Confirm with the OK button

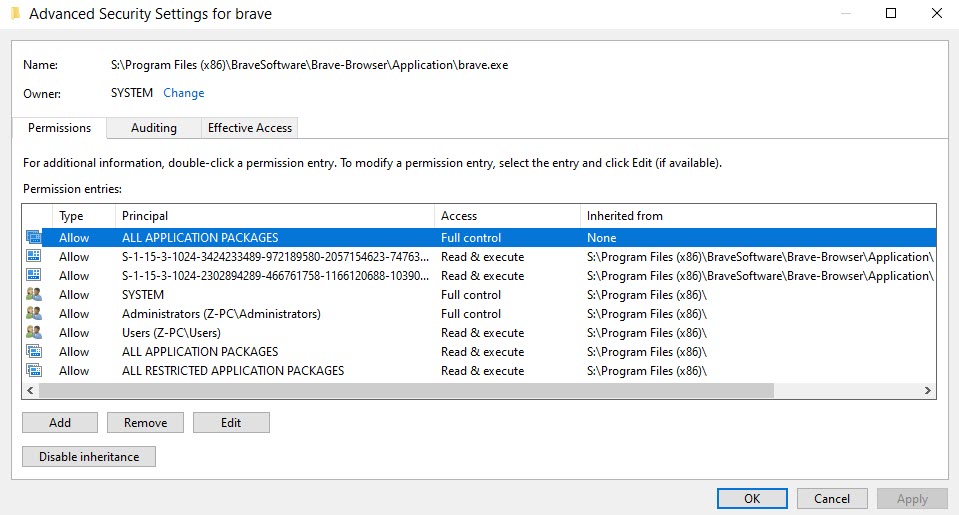click(752, 498)
